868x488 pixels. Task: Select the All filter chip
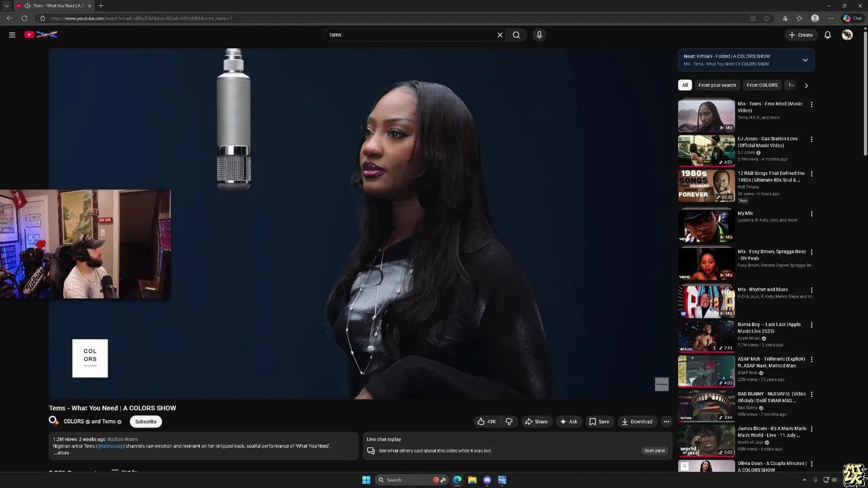coord(685,85)
